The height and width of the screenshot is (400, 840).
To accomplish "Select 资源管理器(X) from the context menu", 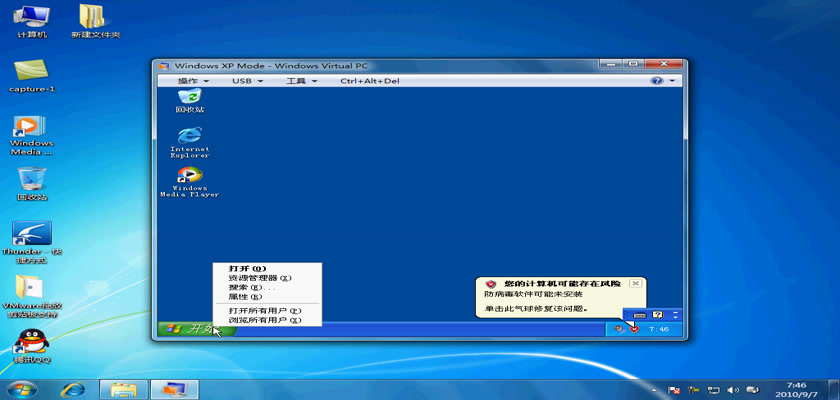I will click(260, 278).
